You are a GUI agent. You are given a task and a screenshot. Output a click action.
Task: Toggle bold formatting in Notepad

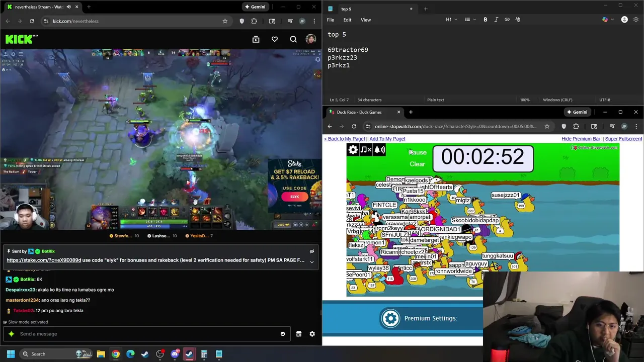485,20
